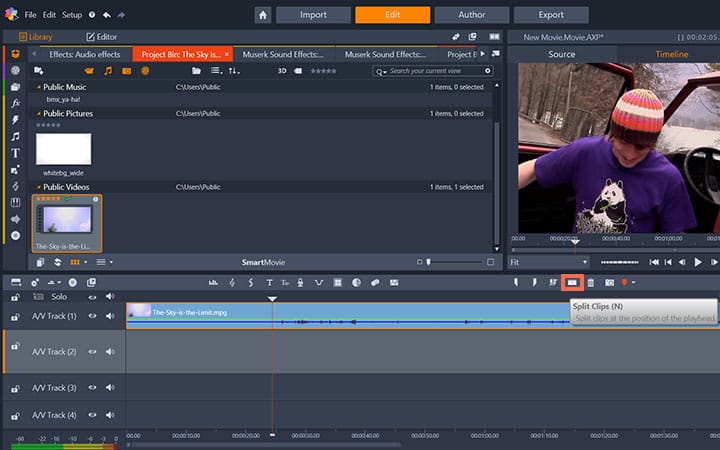Lock A/V Track (1)
Image resolution: width=720 pixels, height=450 pixels.
[x=15, y=317]
